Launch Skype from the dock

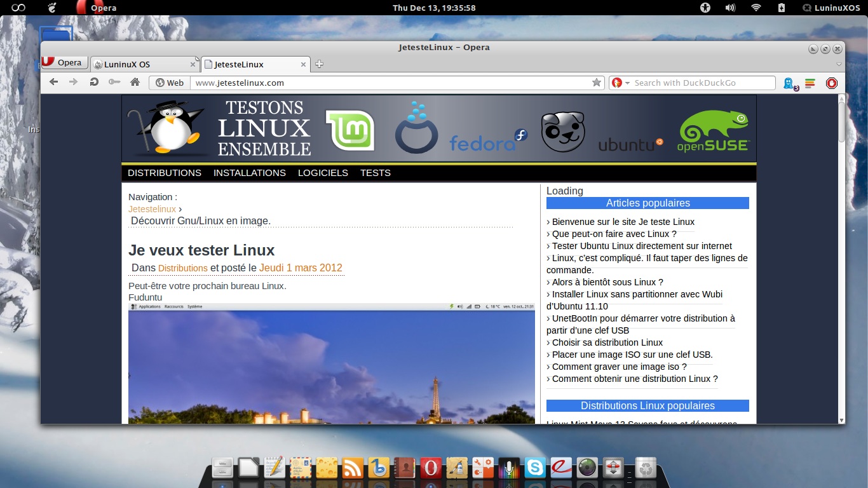(535, 468)
